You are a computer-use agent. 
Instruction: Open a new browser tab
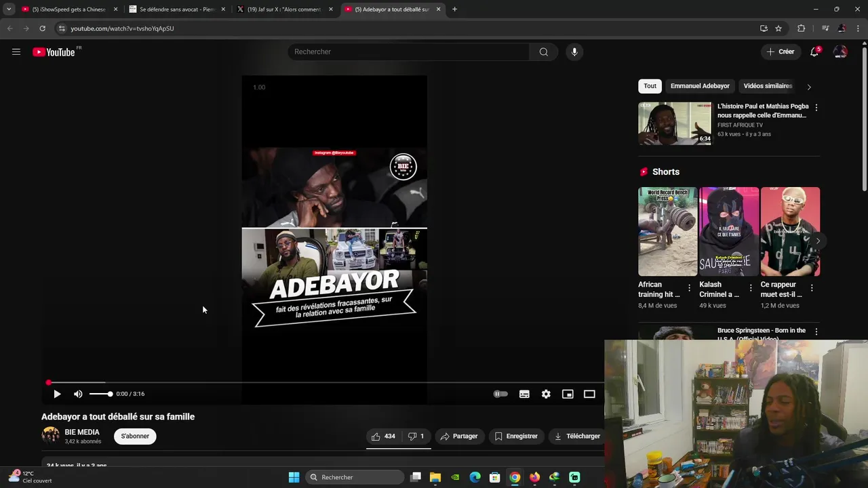(x=454, y=9)
